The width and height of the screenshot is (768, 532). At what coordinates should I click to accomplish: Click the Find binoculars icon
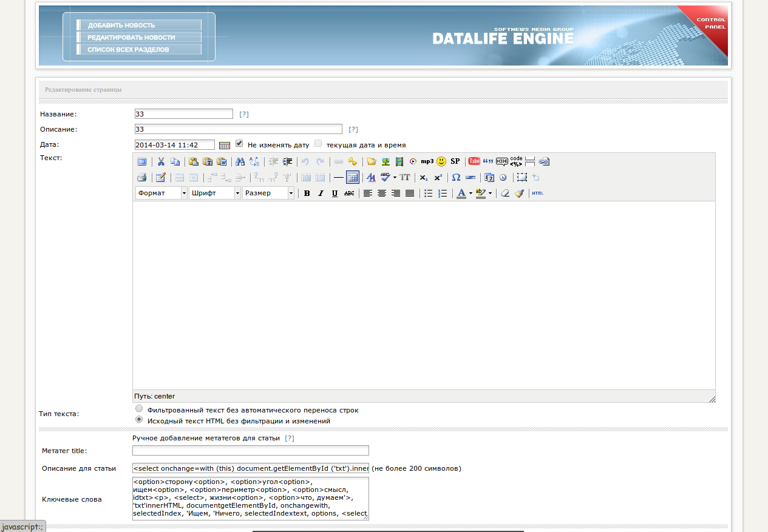click(240, 161)
